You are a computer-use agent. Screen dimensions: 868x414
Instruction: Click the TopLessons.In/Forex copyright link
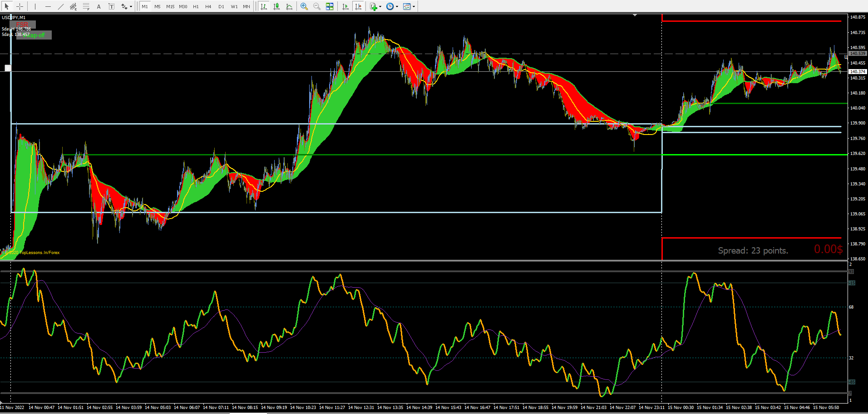[x=32, y=253]
